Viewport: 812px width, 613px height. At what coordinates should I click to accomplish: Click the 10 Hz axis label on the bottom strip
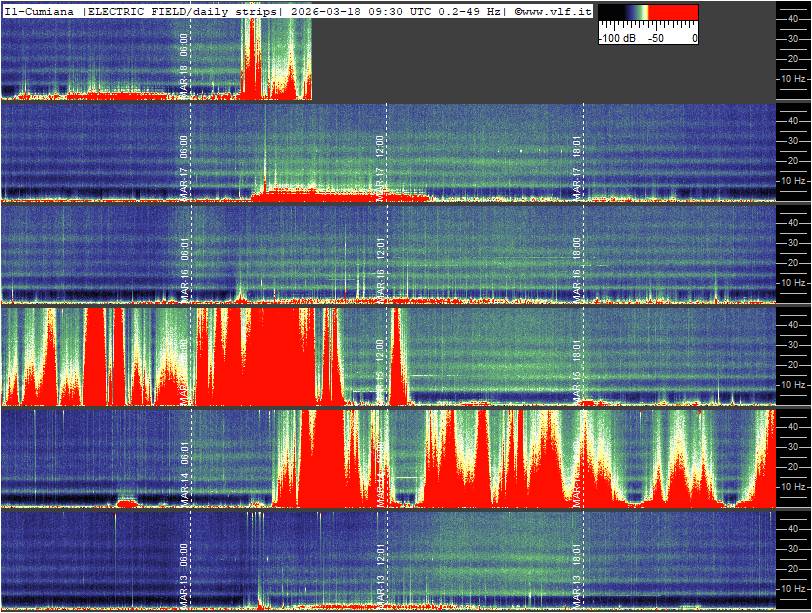click(x=794, y=588)
